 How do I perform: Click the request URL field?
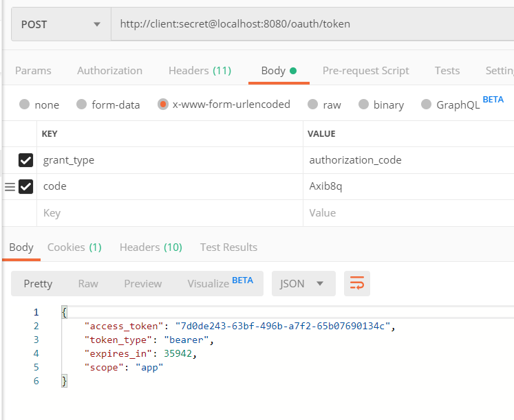[x=310, y=24]
